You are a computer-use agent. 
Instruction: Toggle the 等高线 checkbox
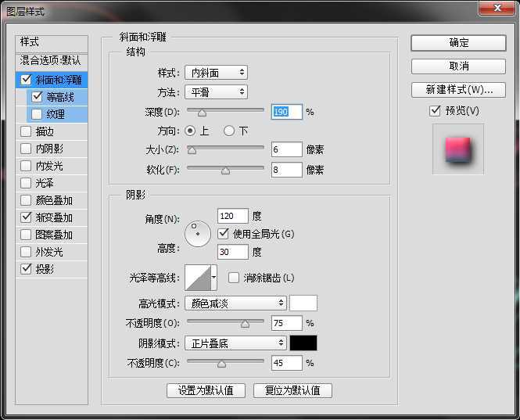tap(37, 97)
